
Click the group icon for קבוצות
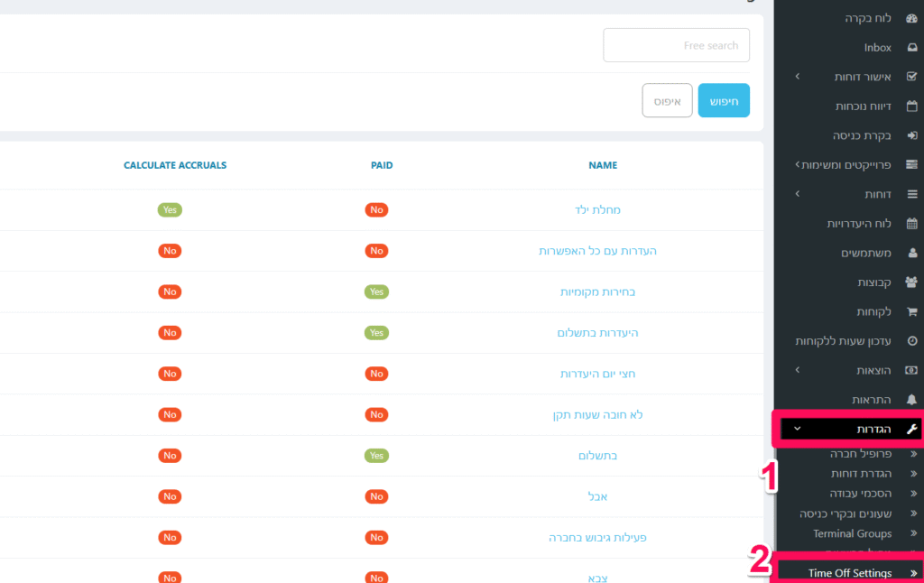point(911,282)
